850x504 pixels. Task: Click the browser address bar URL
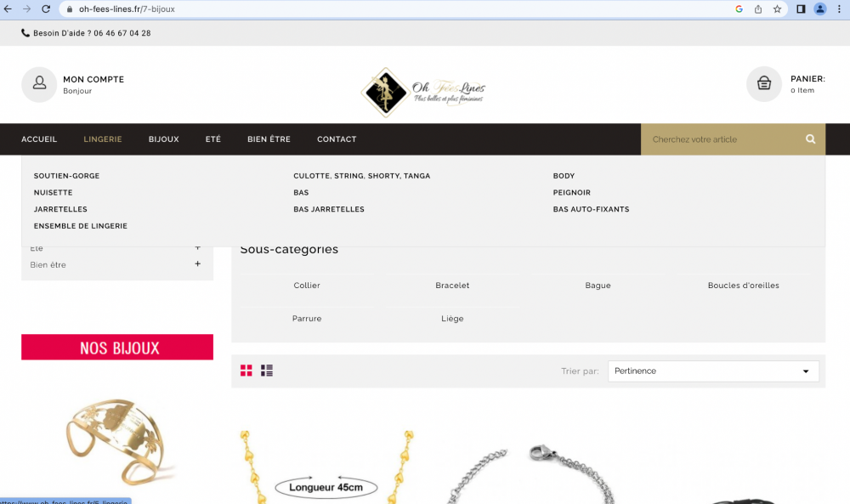127,9
